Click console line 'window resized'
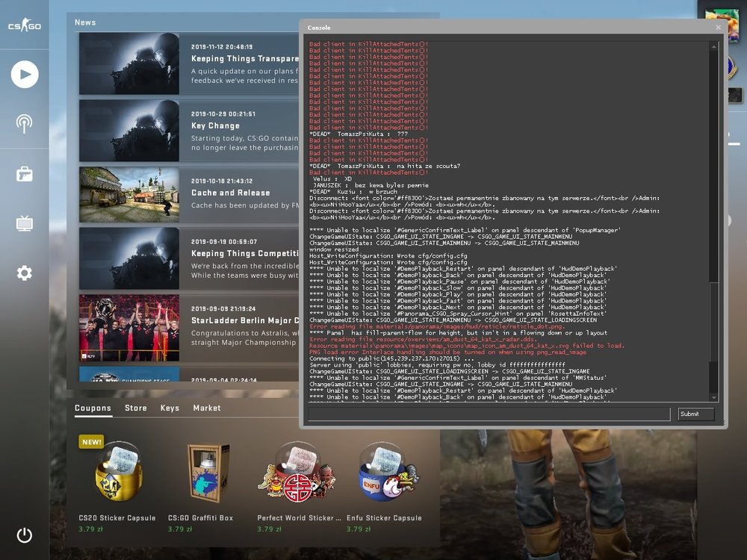This screenshot has height=560, width=747. tap(334, 249)
